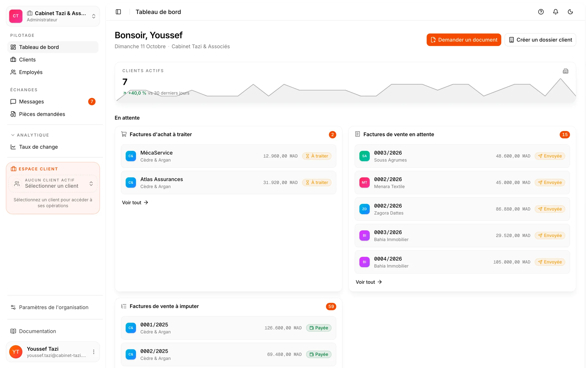Click Payée badge on invoice 0002/2025
The height and width of the screenshot is (368, 588).
pos(318,355)
